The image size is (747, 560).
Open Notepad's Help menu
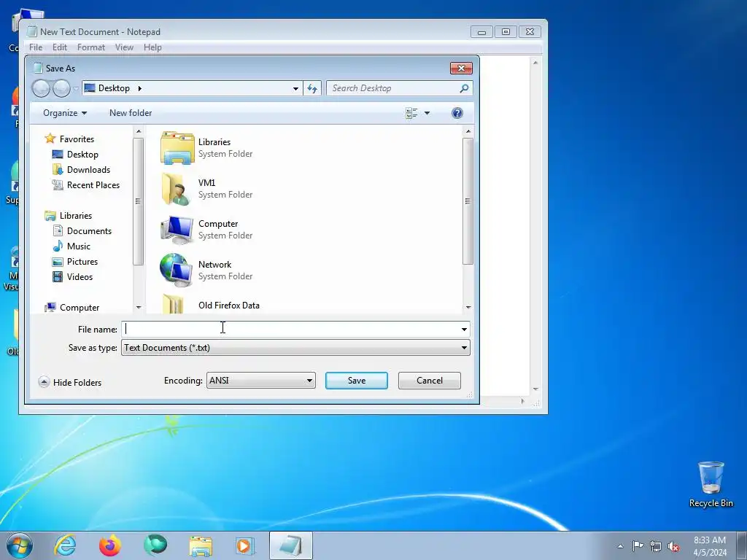(x=152, y=47)
